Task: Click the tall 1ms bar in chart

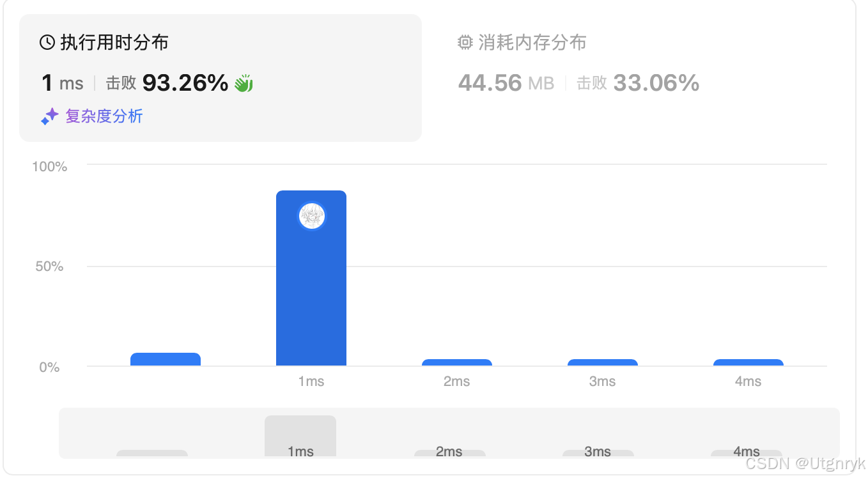Action: tap(311, 278)
